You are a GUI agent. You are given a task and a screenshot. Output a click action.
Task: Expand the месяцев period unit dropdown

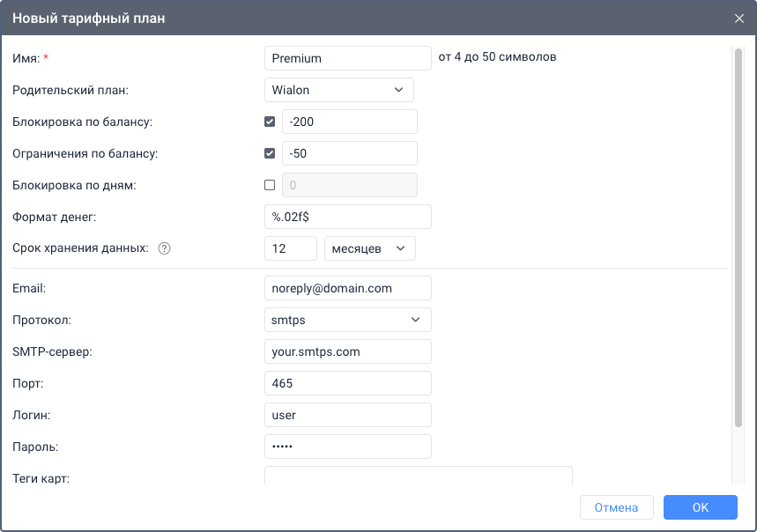(x=369, y=248)
